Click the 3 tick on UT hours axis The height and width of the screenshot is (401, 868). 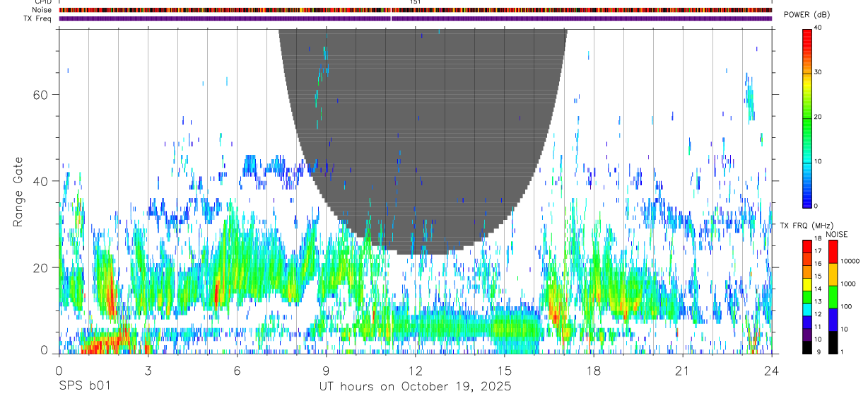pyautogui.click(x=148, y=371)
